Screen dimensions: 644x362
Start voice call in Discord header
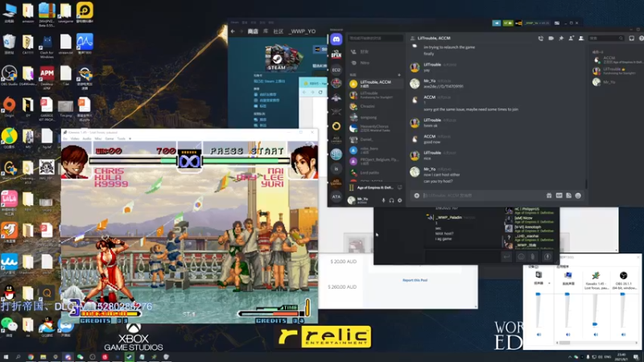[x=540, y=38]
